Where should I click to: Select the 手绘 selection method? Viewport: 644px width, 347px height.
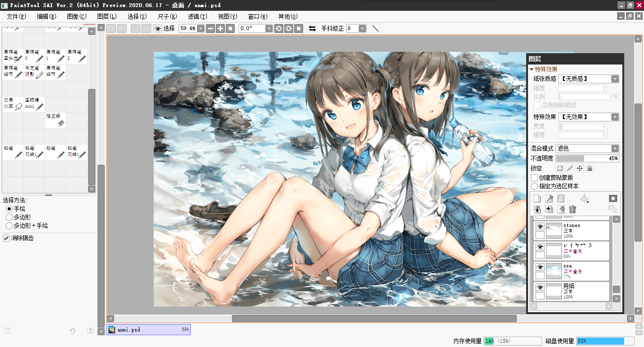click(x=9, y=209)
